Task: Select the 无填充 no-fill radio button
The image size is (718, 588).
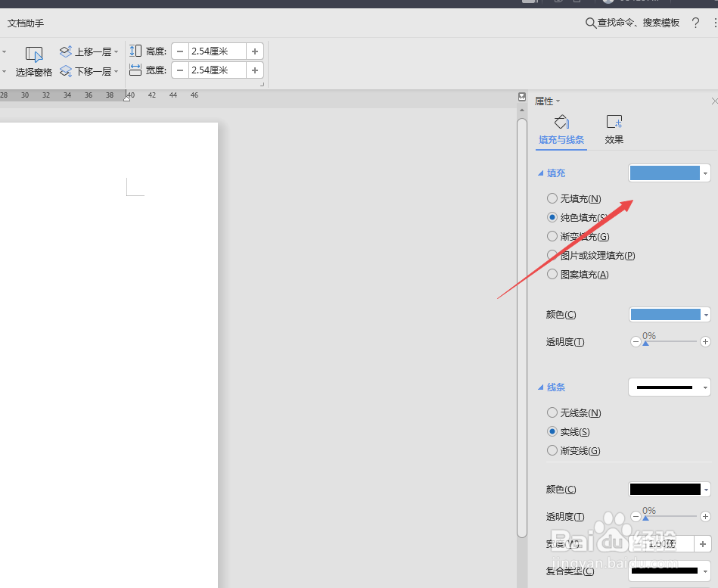Action: (x=552, y=198)
